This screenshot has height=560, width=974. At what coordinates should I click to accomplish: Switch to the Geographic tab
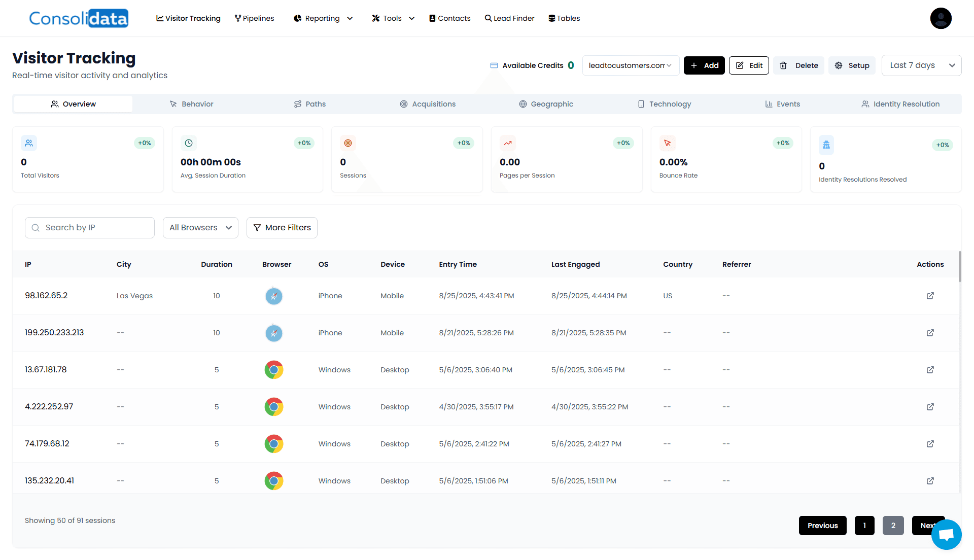(546, 104)
